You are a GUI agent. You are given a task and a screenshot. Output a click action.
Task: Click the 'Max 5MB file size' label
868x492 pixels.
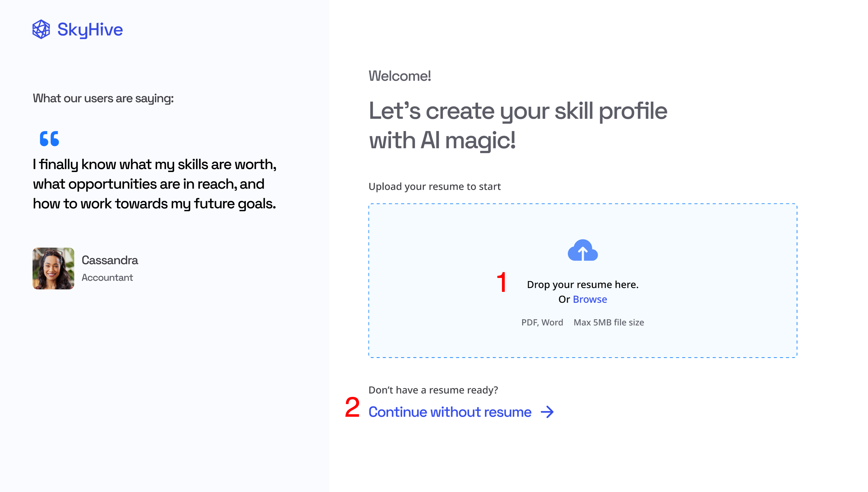tap(608, 322)
